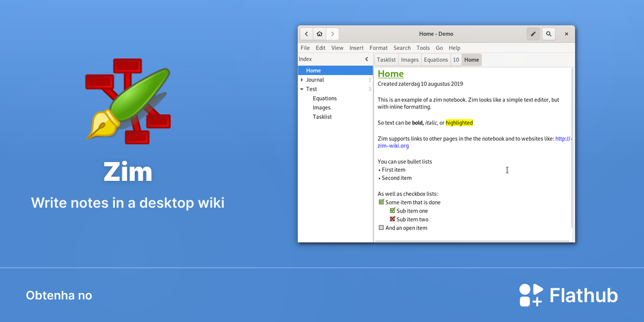
Task: Click the page's vertical scrollbar
Action: (572, 148)
